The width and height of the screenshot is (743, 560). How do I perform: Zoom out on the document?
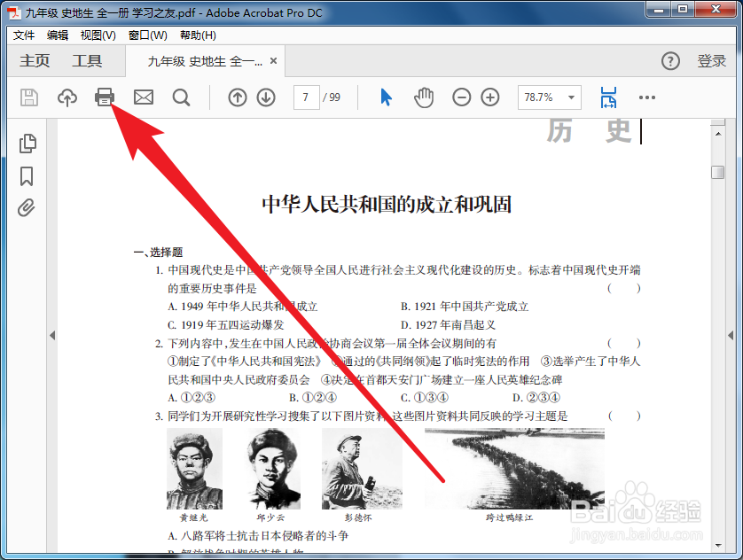coord(461,97)
